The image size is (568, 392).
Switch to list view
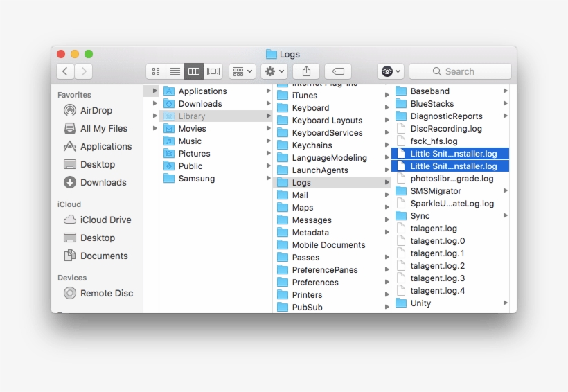point(175,71)
